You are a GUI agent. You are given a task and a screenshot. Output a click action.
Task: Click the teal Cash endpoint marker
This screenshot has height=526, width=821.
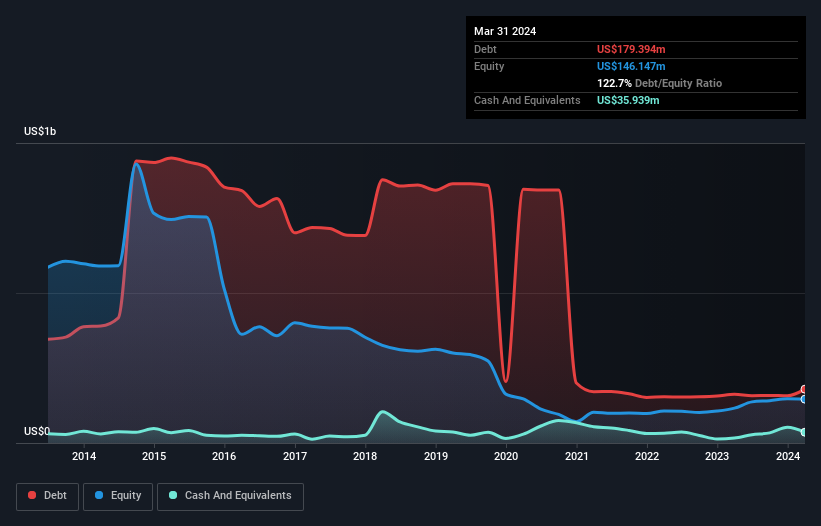pos(805,432)
